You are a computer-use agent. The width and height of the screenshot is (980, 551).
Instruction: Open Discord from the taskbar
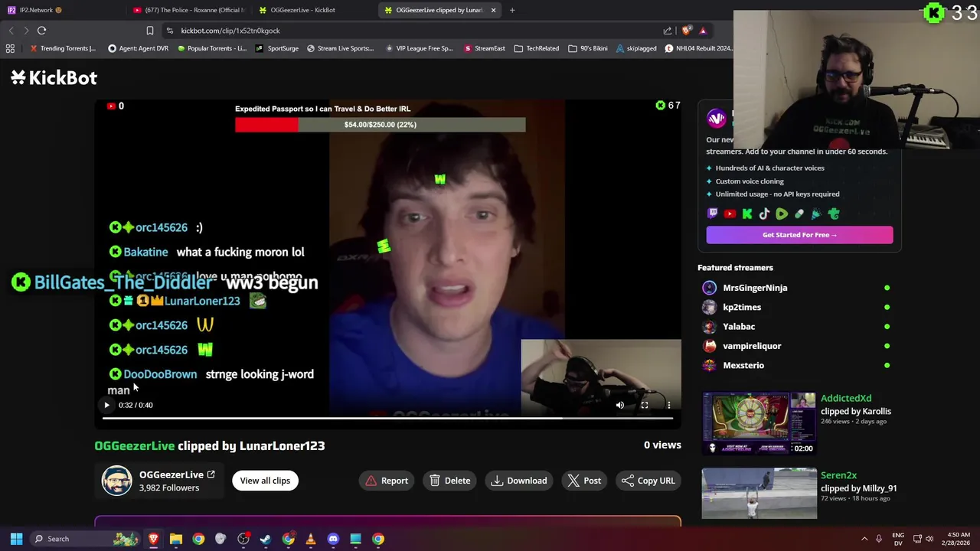(x=333, y=539)
